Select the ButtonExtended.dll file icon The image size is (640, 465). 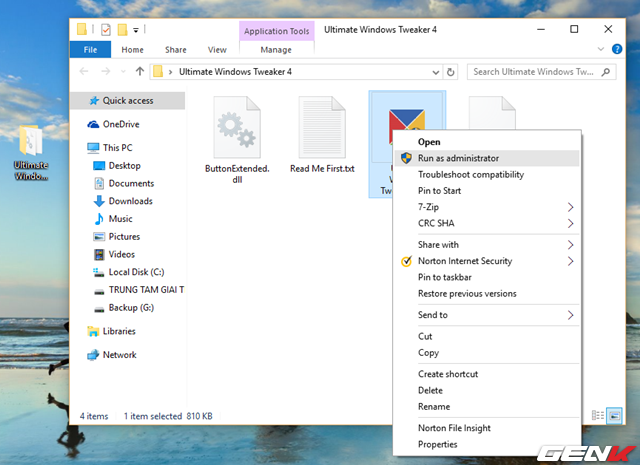pos(237,127)
